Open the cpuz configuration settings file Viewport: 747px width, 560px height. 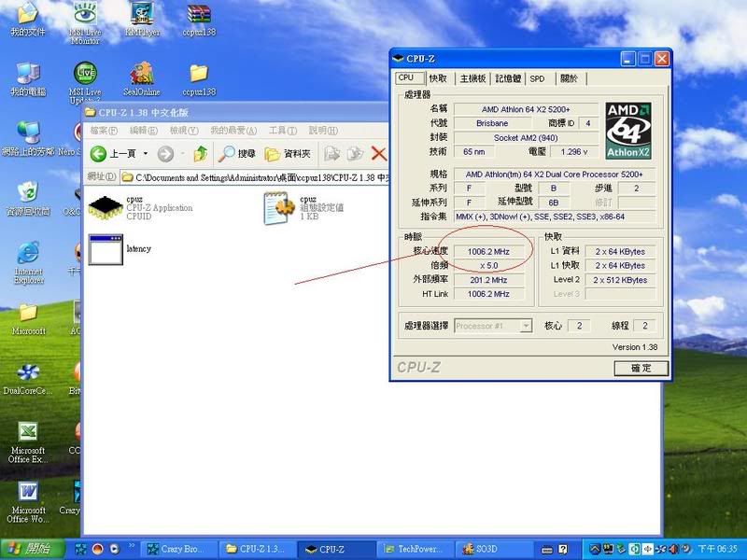point(279,207)
